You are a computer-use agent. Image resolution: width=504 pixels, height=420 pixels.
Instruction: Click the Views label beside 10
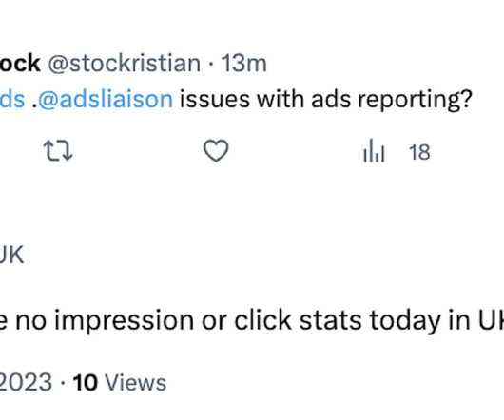136,383
